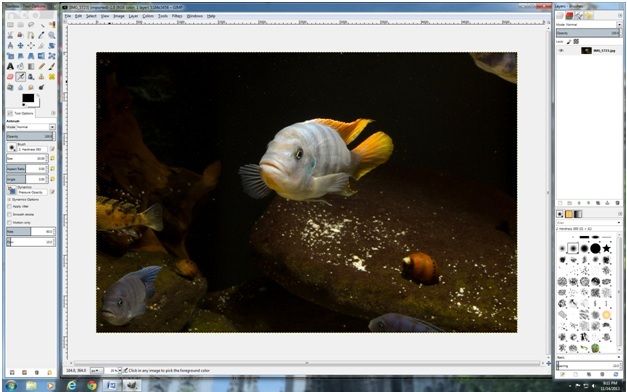Select the star brush in brush grid

[x=607, y=248]
